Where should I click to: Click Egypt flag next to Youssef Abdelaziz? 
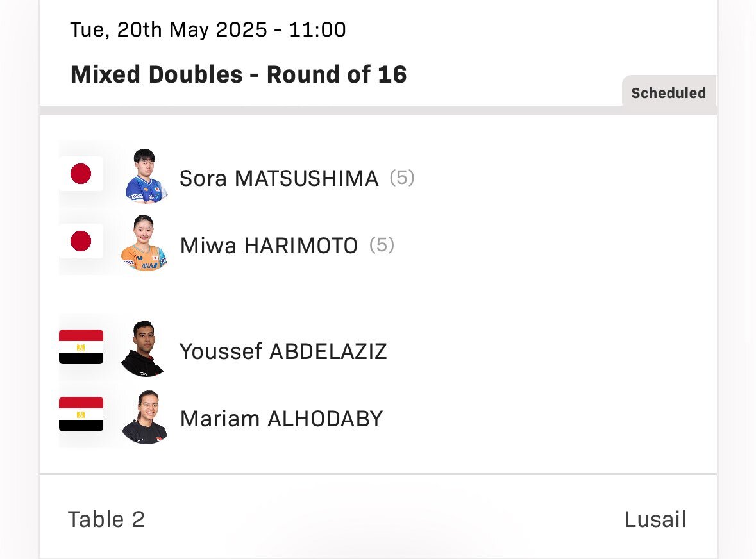pyautogui.click(x=81, y=347)
